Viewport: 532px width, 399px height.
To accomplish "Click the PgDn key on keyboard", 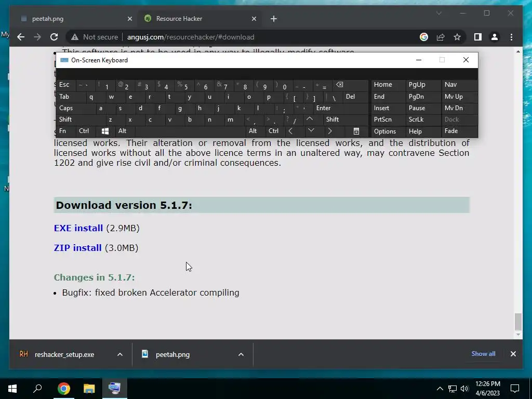I will point(423,97).
